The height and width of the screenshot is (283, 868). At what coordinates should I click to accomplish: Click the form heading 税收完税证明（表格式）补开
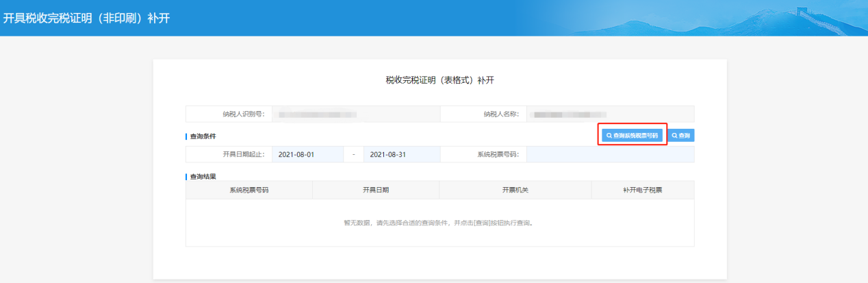pos(439,80)
